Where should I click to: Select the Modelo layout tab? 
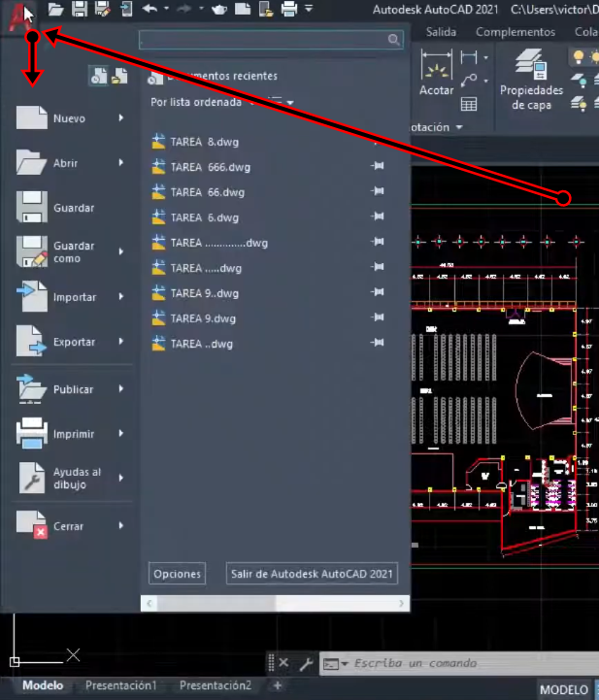click(43, 685)
